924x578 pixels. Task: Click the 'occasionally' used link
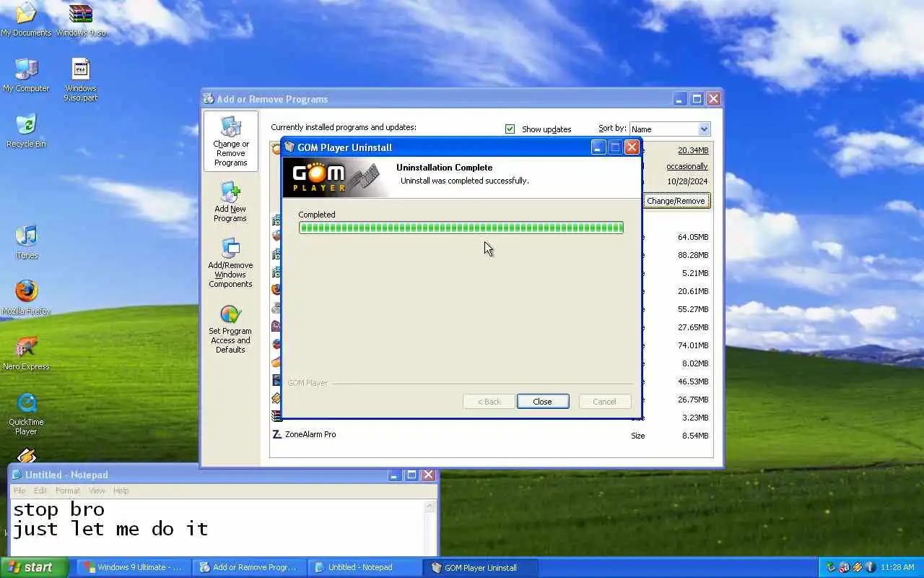tap(687, 166)
